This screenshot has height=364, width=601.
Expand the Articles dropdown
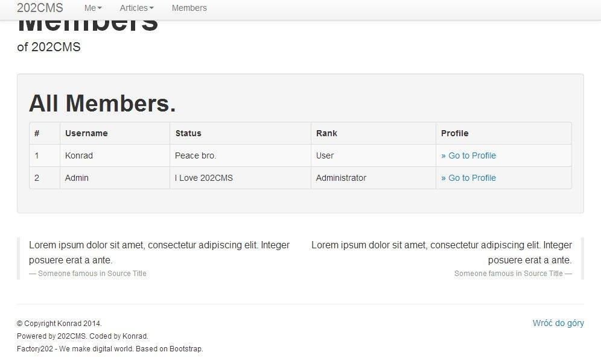[136, 8]
